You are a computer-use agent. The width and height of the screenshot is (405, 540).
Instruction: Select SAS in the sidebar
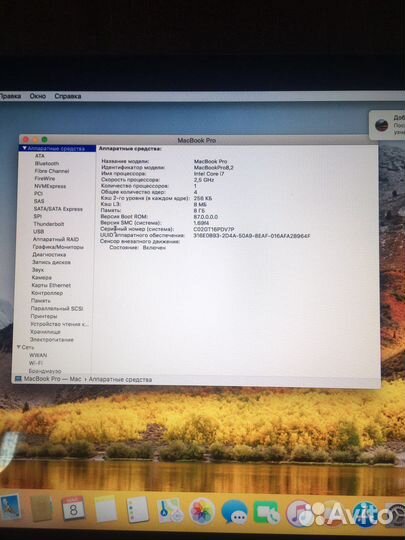point(39,201)
